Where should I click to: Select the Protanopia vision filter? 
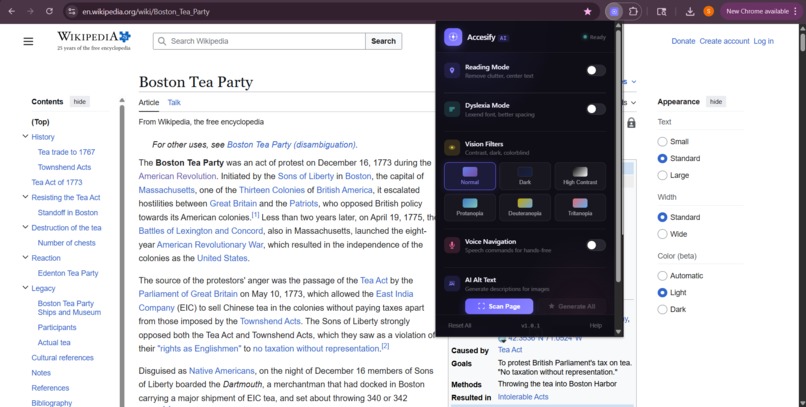pyautogui.click(x=470, y=207)
